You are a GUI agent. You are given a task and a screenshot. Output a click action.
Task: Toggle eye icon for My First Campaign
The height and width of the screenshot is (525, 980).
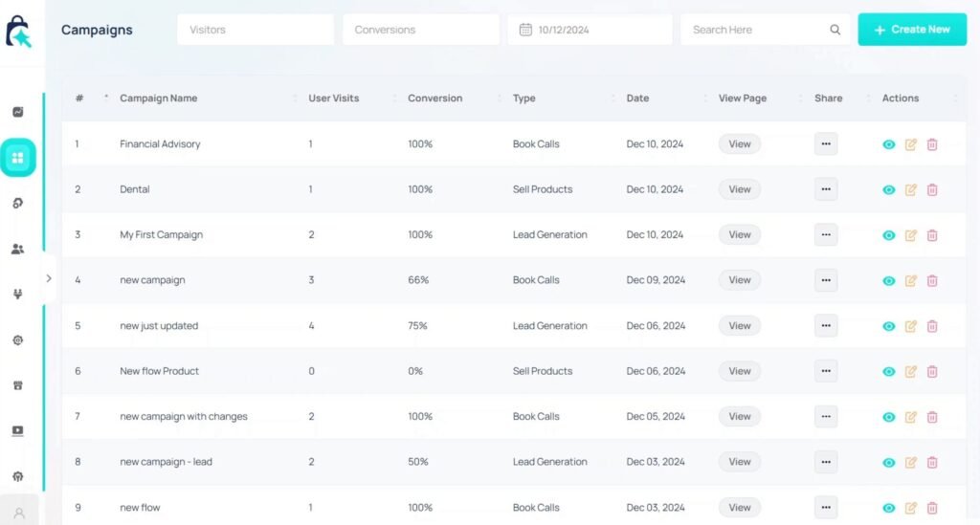(889, 235)
